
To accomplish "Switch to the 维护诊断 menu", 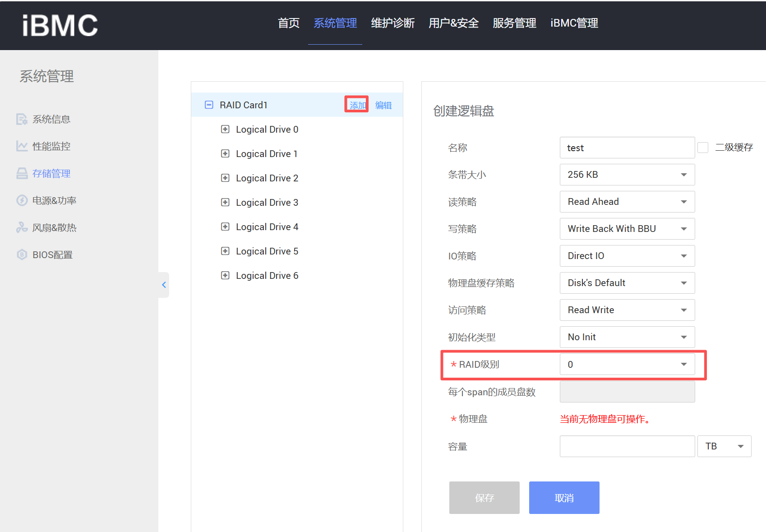I will [x=392, y=23].
